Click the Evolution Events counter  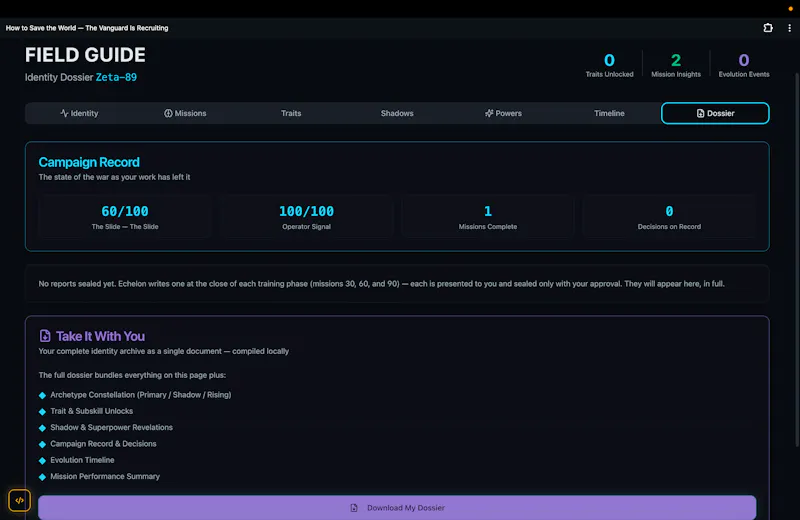tap(744, 65)
